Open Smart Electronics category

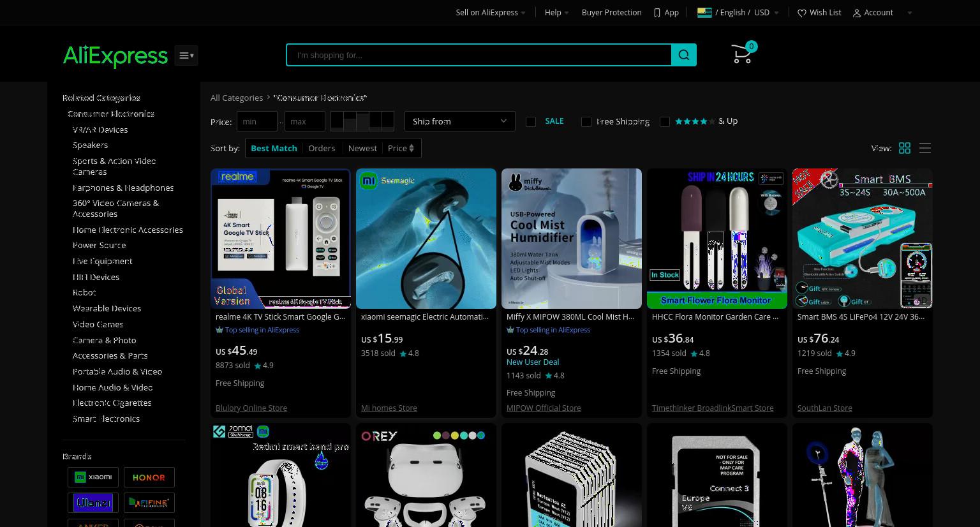coord(106,419)
